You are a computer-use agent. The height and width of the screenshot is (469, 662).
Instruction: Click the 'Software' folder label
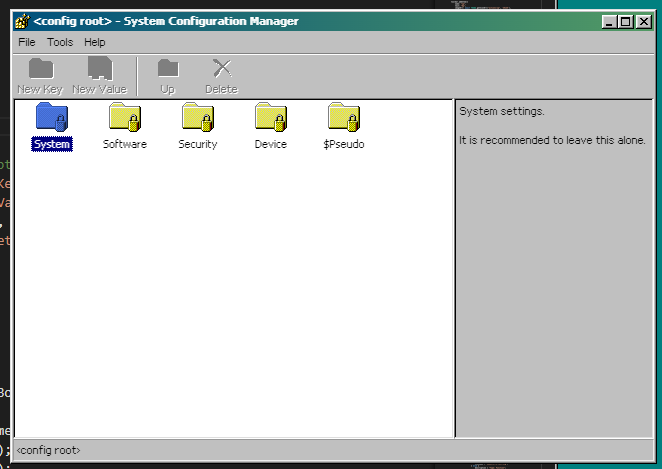[125, 144]
